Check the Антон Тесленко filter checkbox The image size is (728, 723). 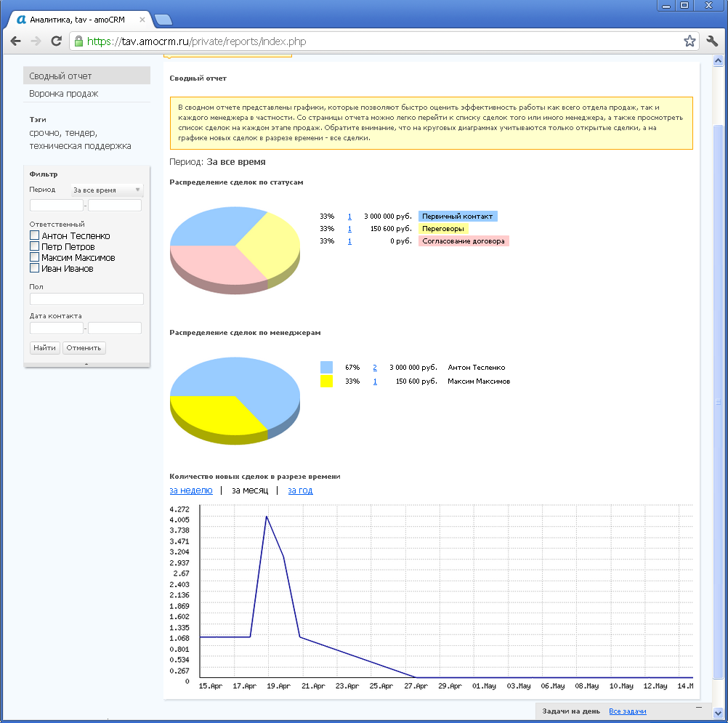point(33,235)
